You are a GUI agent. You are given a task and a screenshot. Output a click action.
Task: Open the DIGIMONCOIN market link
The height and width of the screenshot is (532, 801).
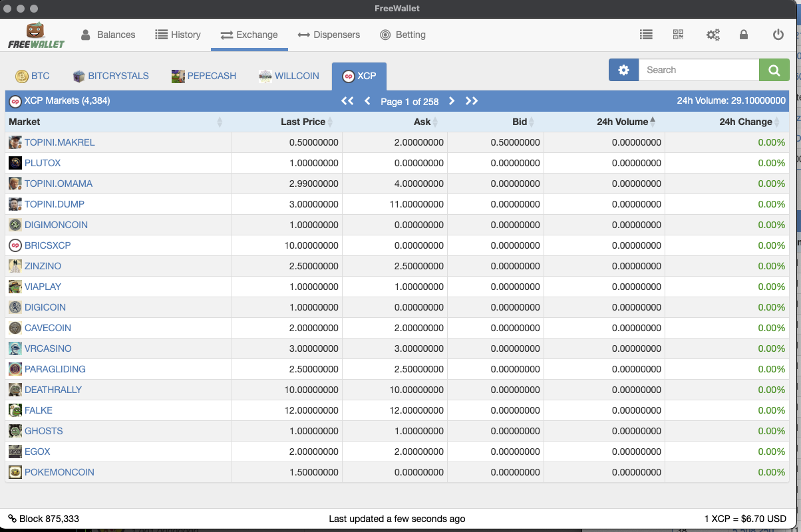pyautogui.click(x=56, y=225)
